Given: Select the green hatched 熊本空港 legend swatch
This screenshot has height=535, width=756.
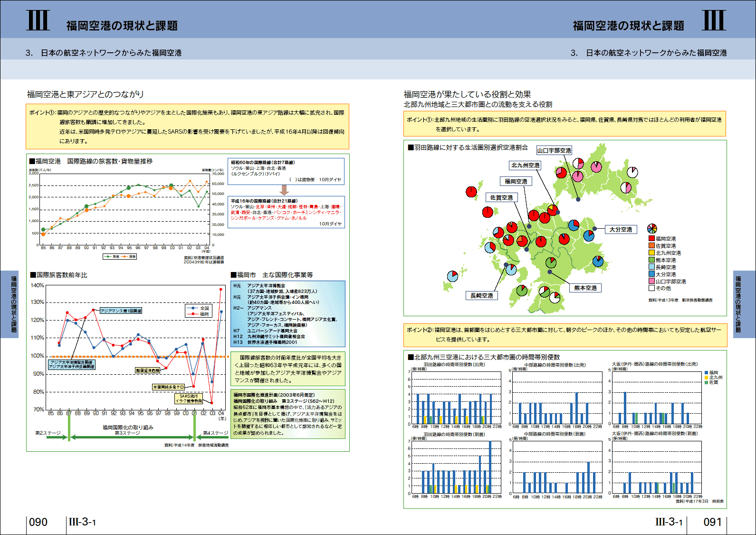Looking at the screenshot, I should coord(651,260).
